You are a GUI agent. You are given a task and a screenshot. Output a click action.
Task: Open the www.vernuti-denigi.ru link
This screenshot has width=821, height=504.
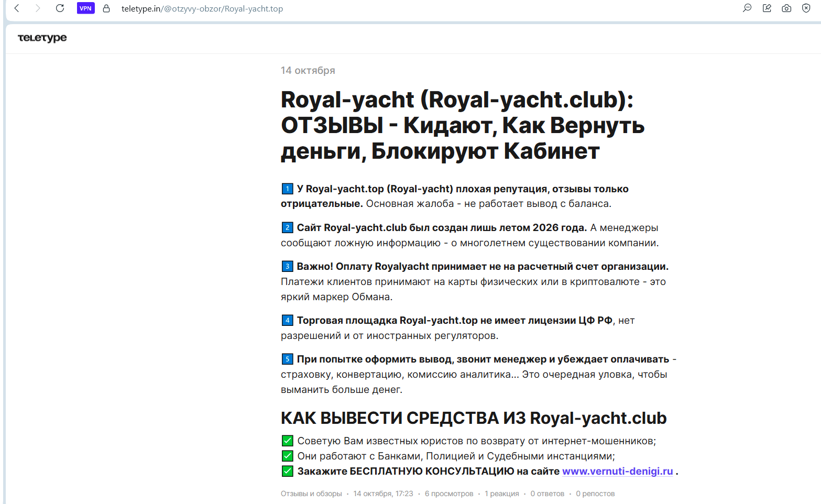click(x=618, y=471)
